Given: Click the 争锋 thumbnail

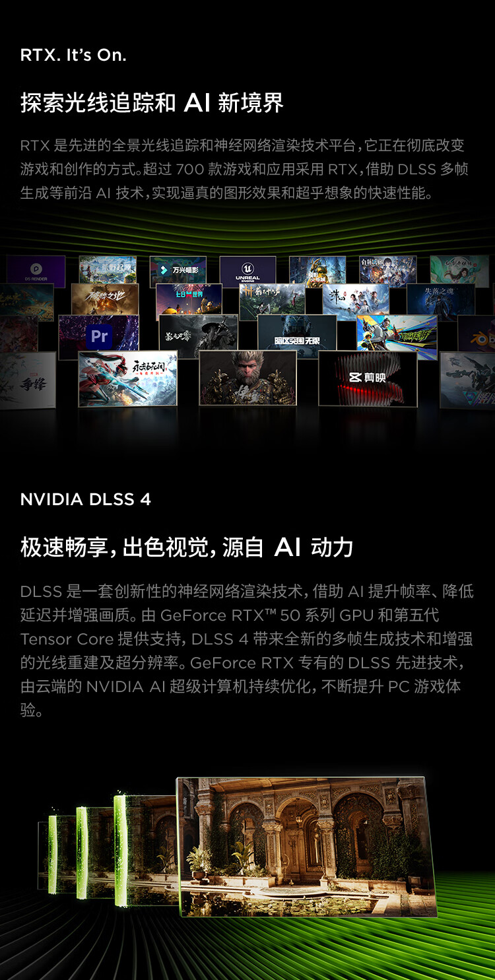Looking at the screenshot, I should 28,380.
